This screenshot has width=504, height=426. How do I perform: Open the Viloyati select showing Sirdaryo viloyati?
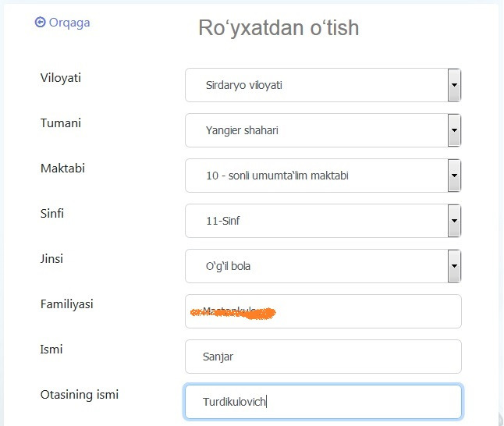click(316, 85)
